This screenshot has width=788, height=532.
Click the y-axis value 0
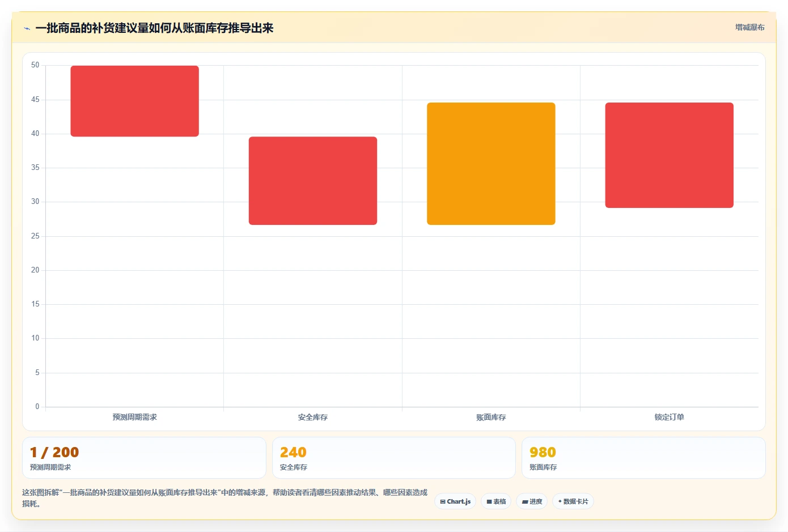point(37,406)
